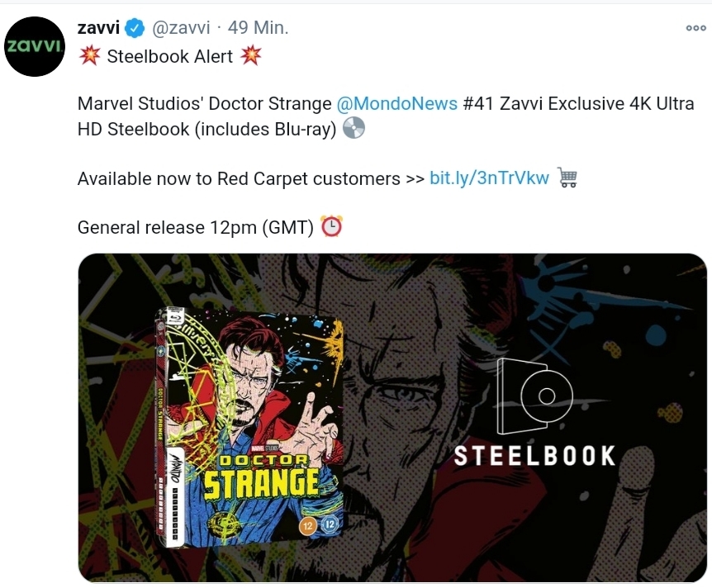
Task: Click the blue verified badge
Action: pos(135,28)
